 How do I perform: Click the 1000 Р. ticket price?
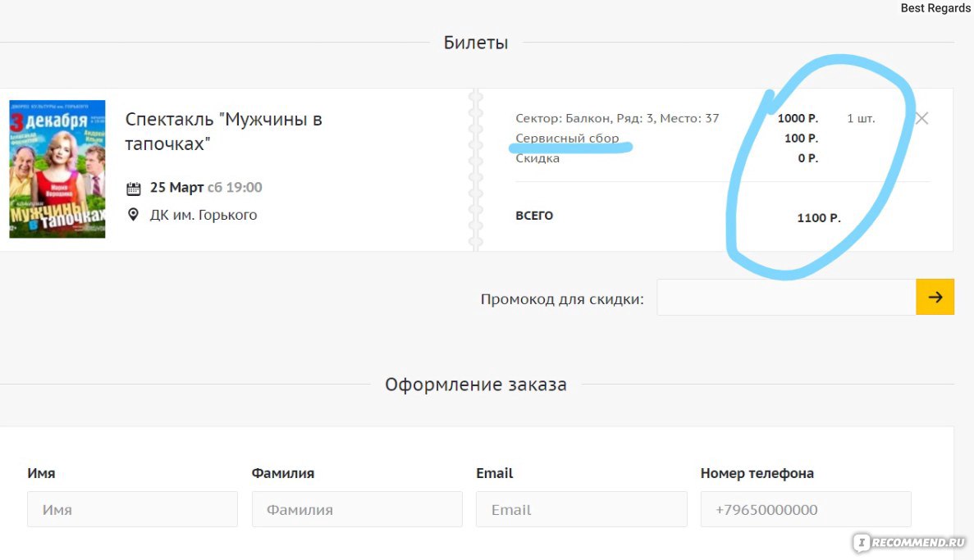[x=798, y=118]
